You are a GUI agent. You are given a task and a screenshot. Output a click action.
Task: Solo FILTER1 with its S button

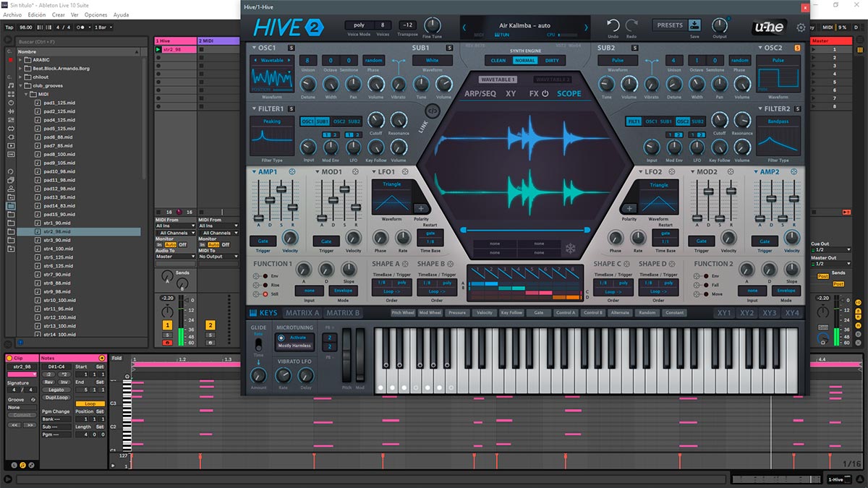tap(291, 109)
